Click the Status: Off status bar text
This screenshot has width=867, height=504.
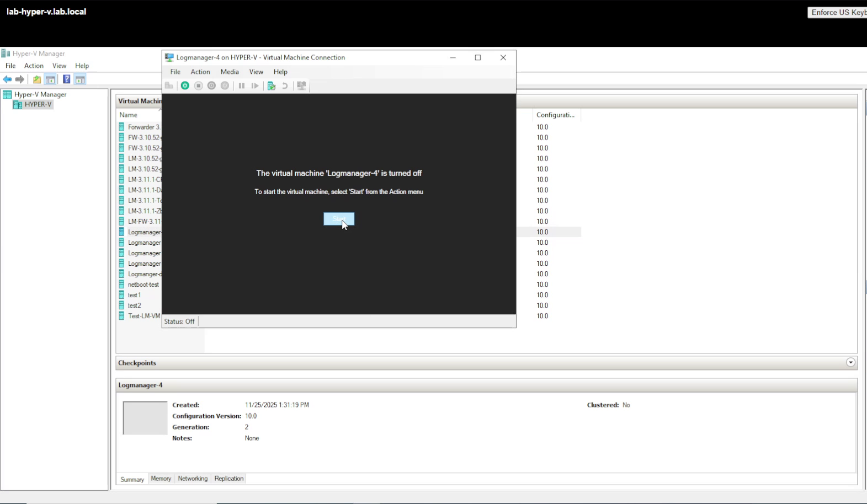(x=179, y=321)
